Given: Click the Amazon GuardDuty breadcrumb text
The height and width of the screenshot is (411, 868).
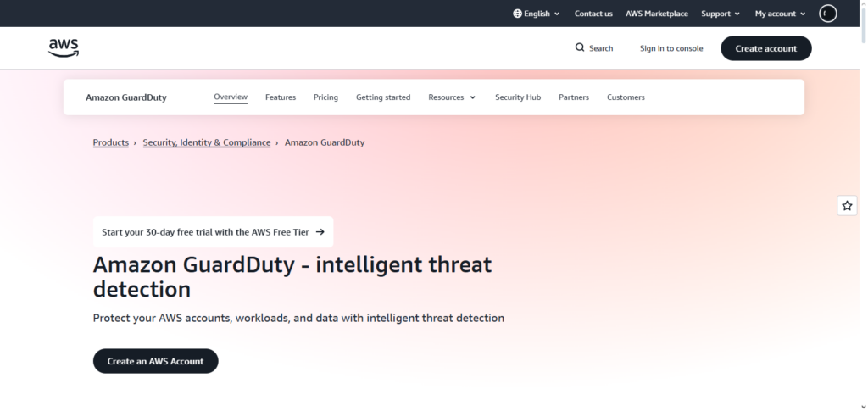Looking at the screenshot, I should [325, 142].
